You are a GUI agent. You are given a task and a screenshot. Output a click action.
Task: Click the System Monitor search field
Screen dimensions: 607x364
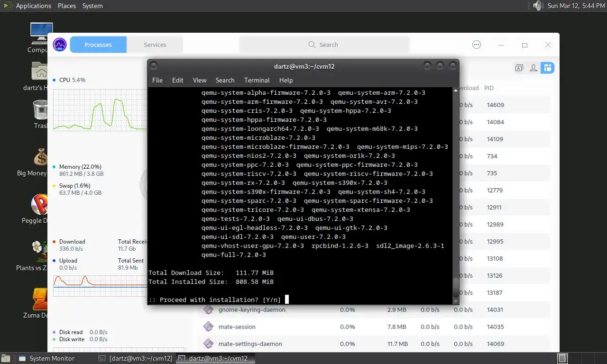pos(324,45)
